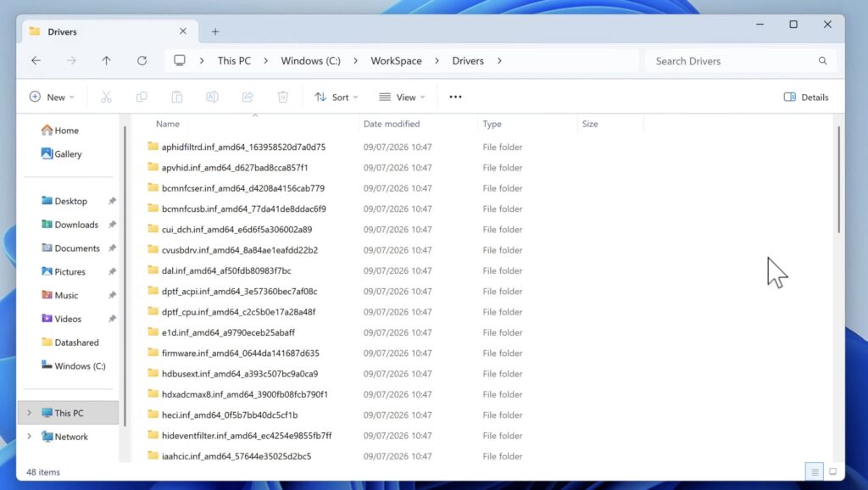868x490 pixels.
Task: Click the navigation pane scrollbar
Action: tap(125, 276)
